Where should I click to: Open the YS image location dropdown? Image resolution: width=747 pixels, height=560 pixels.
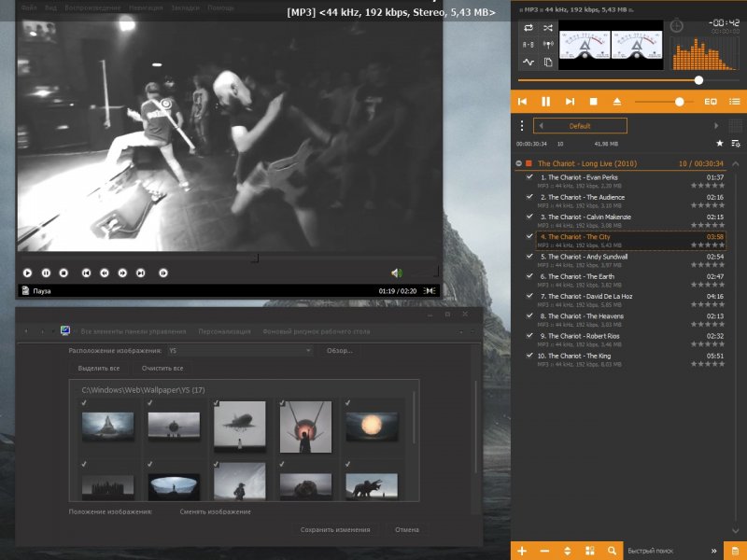tap(240, 351)
